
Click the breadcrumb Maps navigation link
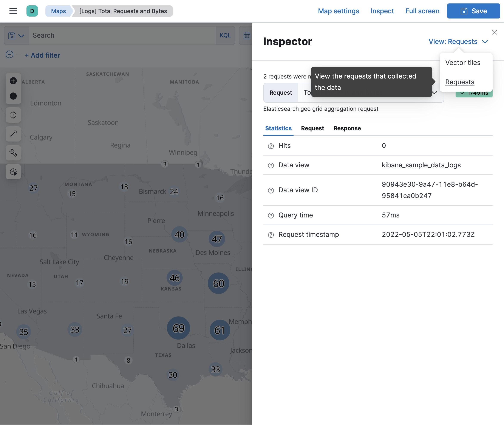58,11
